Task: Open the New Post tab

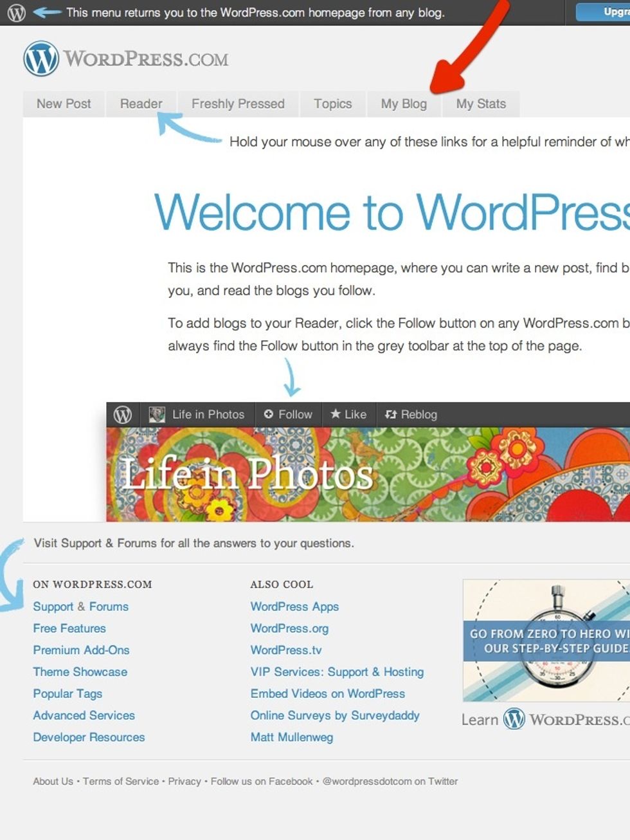Action: click(64, 104)
